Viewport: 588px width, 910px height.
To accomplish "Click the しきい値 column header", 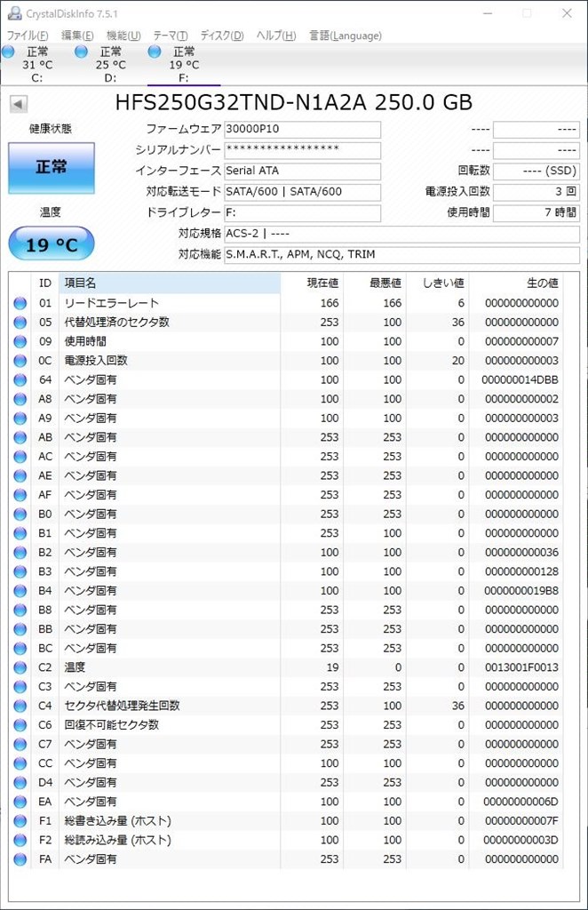I will (x=437, y=283).
